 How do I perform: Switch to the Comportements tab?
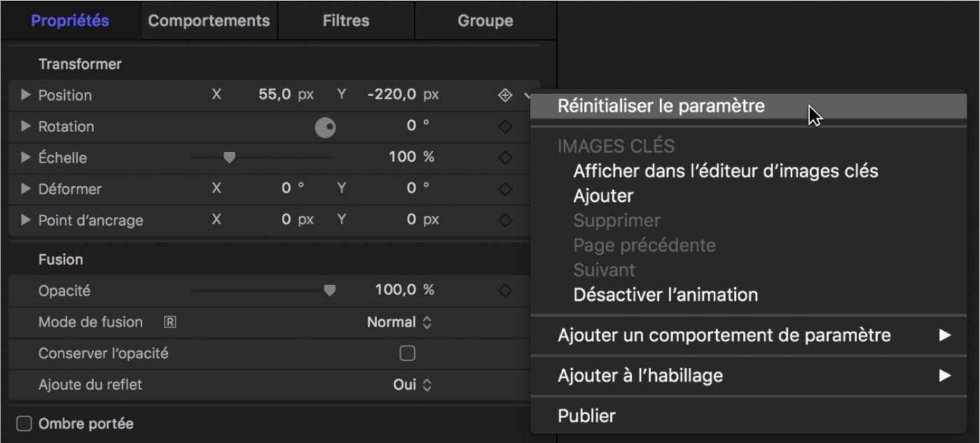[x=208, y=20]
